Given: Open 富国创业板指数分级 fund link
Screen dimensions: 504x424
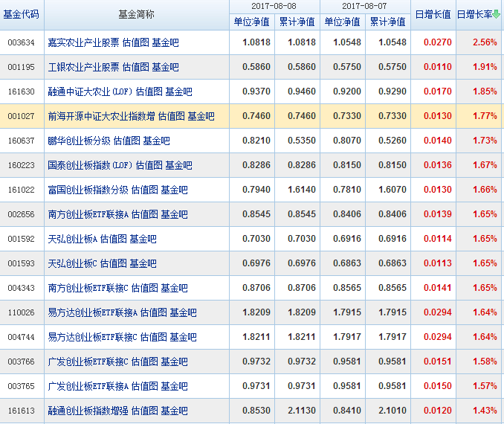Looking at the screenshot, I should 88,190.
